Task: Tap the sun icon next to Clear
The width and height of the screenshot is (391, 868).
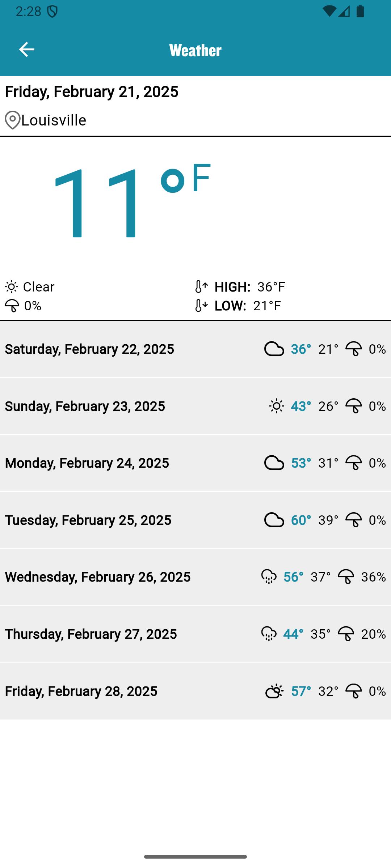Action: point(12,287)
